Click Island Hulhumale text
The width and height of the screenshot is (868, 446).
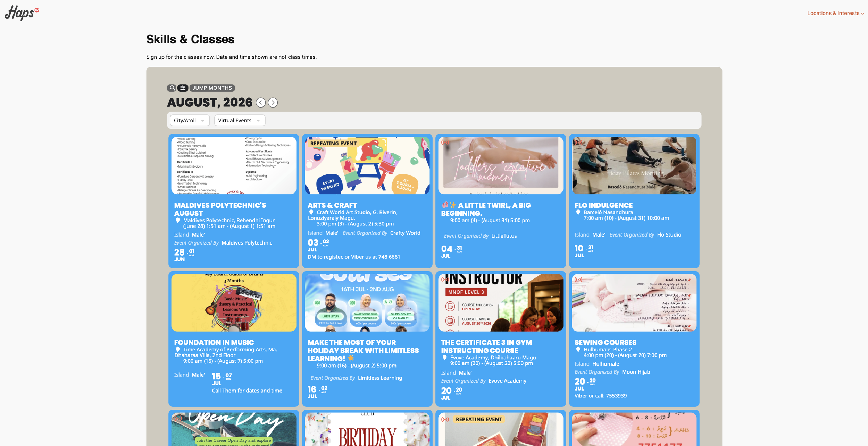(x=606, y=364)
